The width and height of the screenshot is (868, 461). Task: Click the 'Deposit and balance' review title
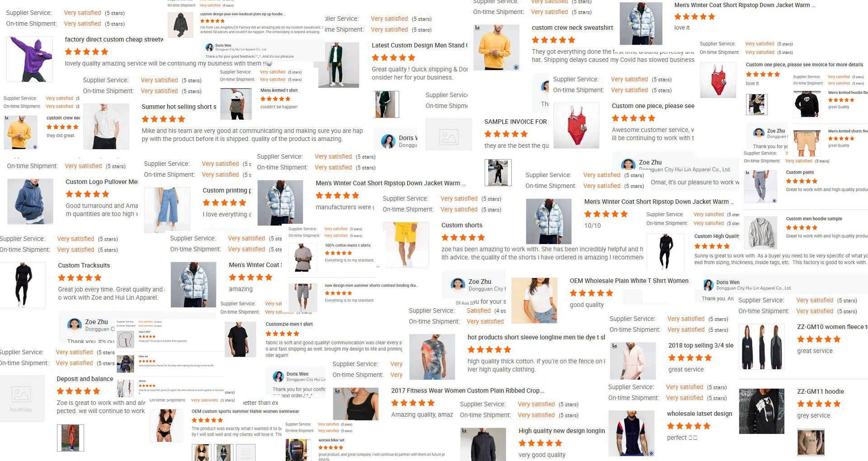pos(85,379)
